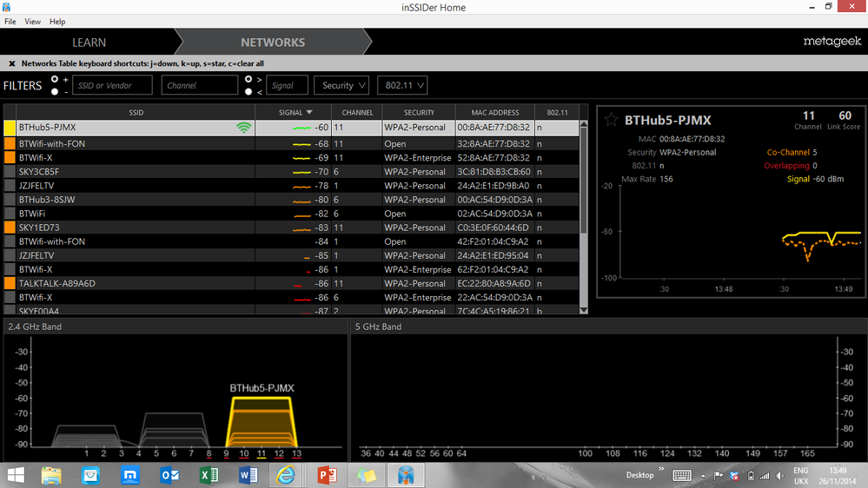Click the BTHub5-PJMX label in 2.4 GHz graph

click(262, 388)
